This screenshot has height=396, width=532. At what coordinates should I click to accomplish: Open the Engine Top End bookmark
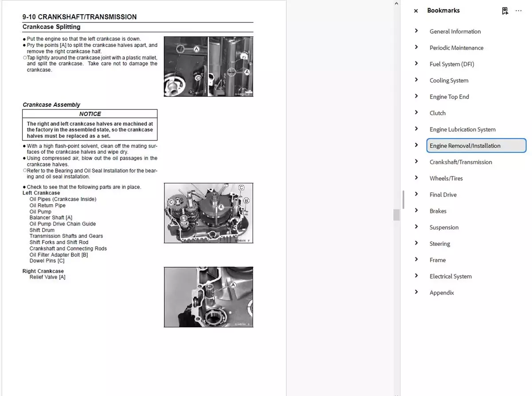coord(449,97)
